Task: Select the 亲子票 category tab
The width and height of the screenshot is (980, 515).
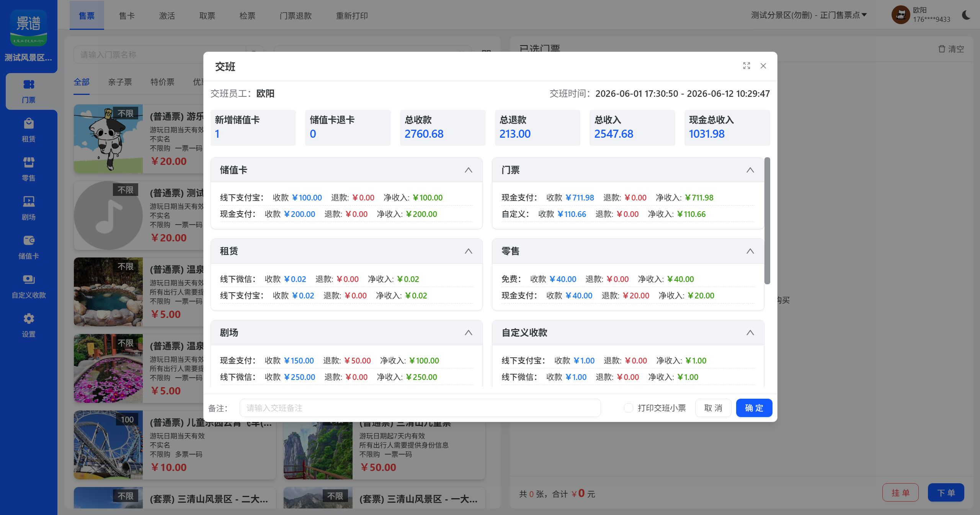Action: pos(120,82)
